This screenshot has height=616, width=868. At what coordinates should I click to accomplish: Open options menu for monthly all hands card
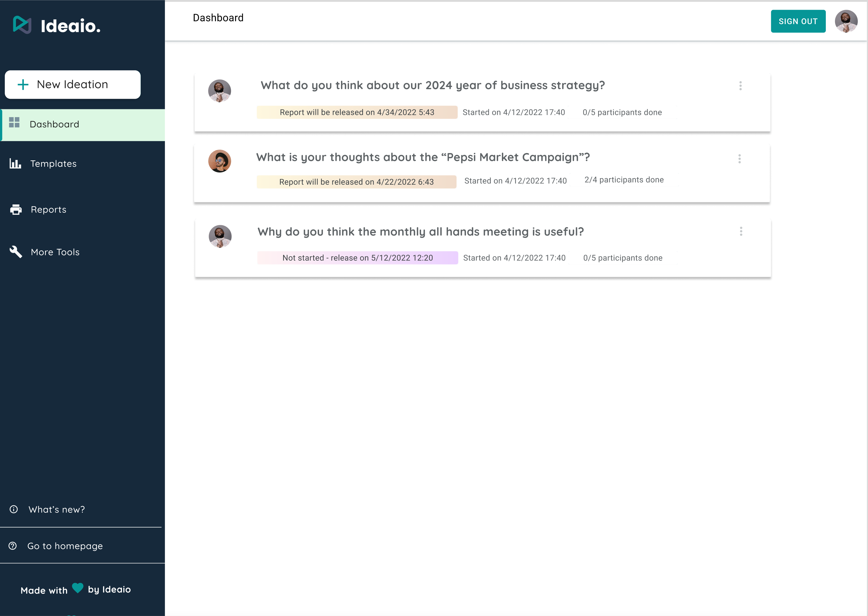(741, 231)
